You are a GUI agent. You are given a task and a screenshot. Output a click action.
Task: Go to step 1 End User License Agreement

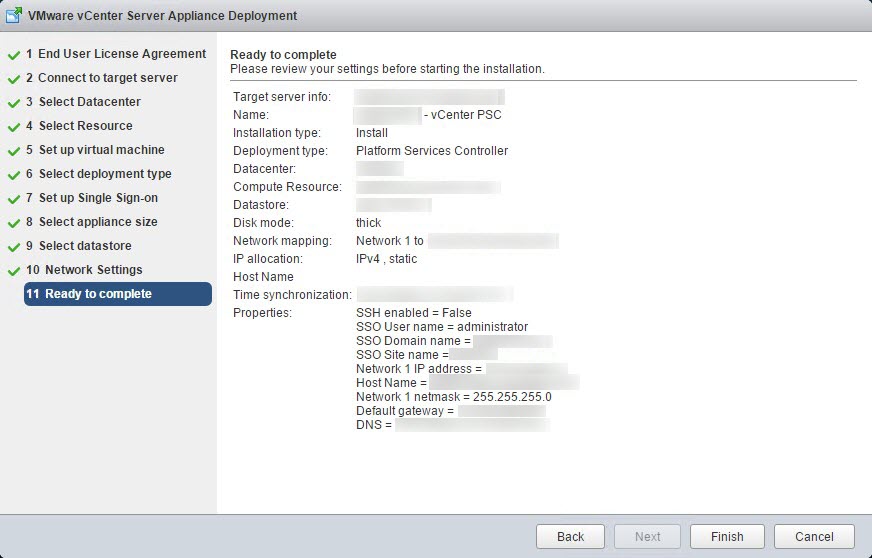point(116,54)
